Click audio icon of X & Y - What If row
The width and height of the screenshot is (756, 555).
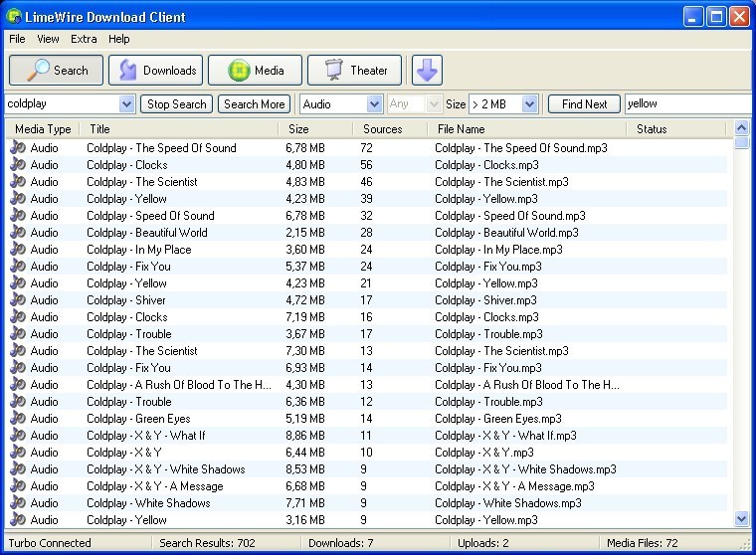click(18, 435)
